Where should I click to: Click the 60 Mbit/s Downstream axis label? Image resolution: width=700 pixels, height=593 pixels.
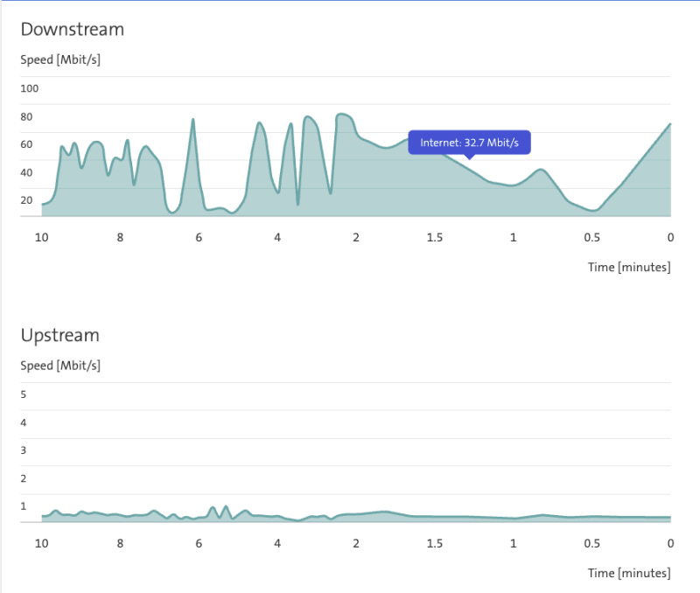click(27, 144)
